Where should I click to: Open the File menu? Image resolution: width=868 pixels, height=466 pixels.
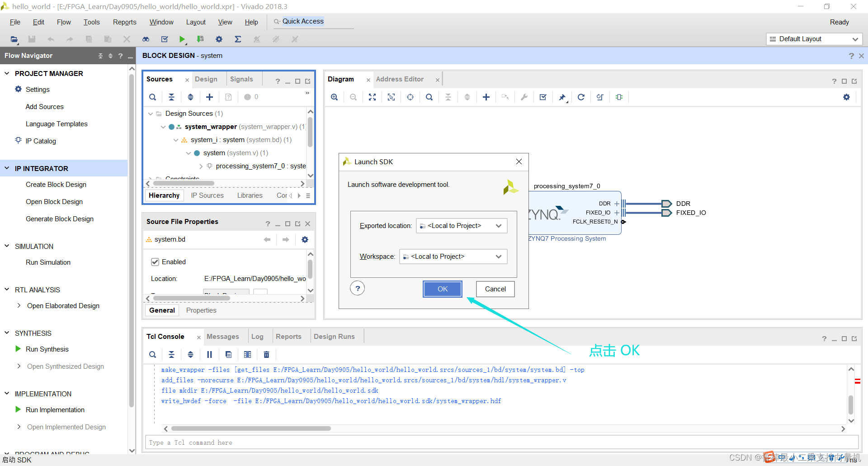click(x=15, y=22)
